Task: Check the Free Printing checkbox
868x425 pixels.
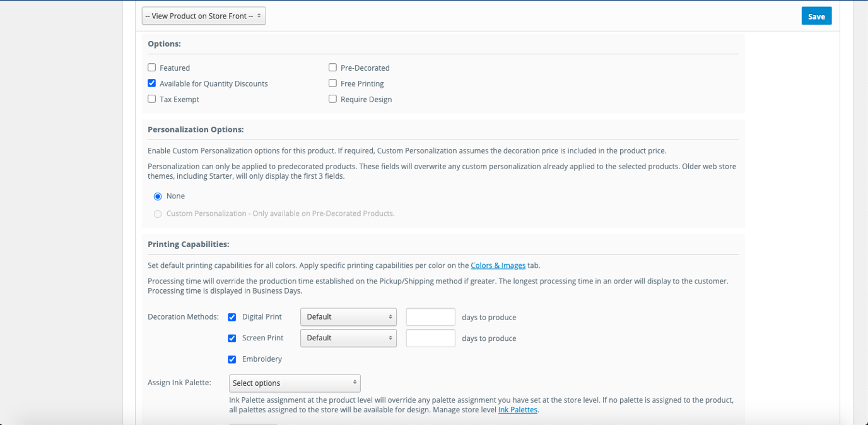Action: [332, 83]
